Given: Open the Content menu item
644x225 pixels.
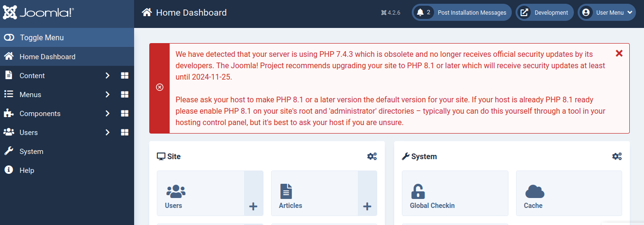Looking at the screenshot, I should (x=32, y=75).
